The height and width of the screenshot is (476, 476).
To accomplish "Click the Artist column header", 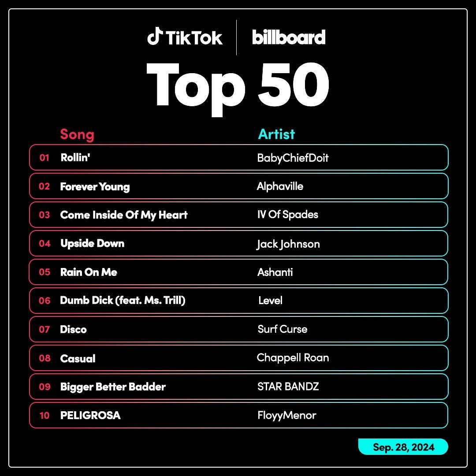I will [276, 134].
